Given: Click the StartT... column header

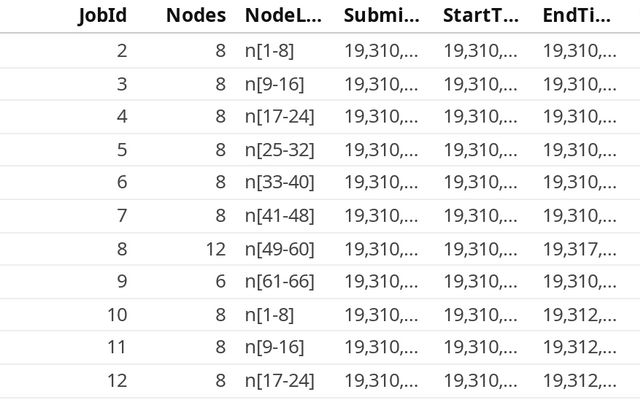Looking at the screenshot, I should (481, 16).
